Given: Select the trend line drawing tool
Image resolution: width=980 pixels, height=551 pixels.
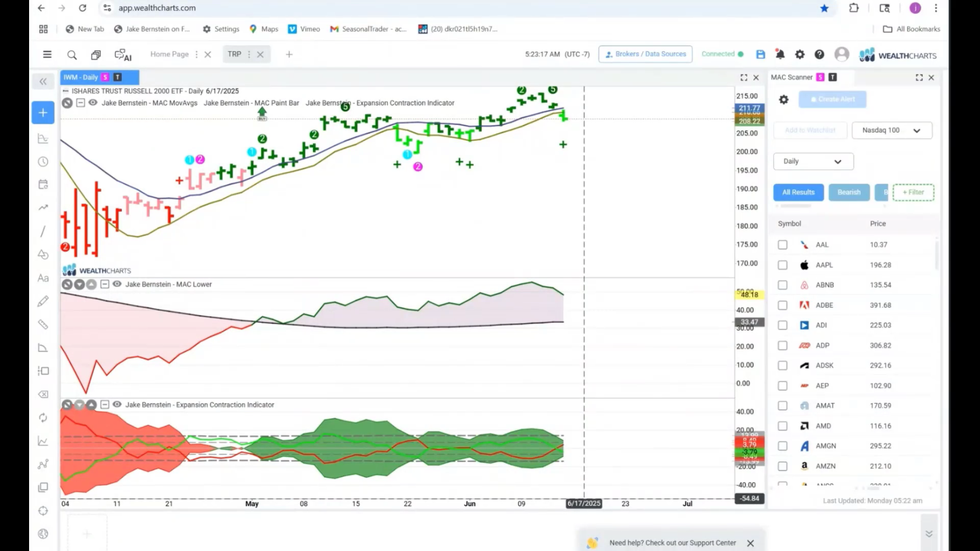Looking at the screenshot, I should click(43, 231).
